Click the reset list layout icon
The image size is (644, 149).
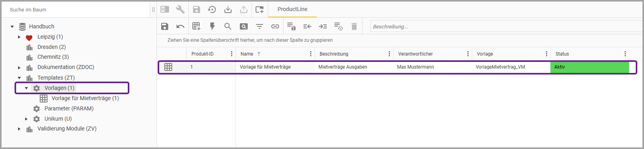tap(339, 26)
